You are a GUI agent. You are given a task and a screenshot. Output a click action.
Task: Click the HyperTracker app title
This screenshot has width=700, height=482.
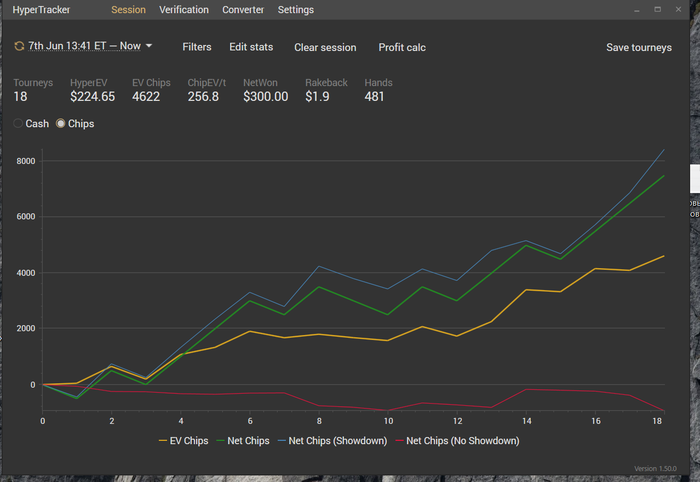pyautogui.click(x=41, y=10)
